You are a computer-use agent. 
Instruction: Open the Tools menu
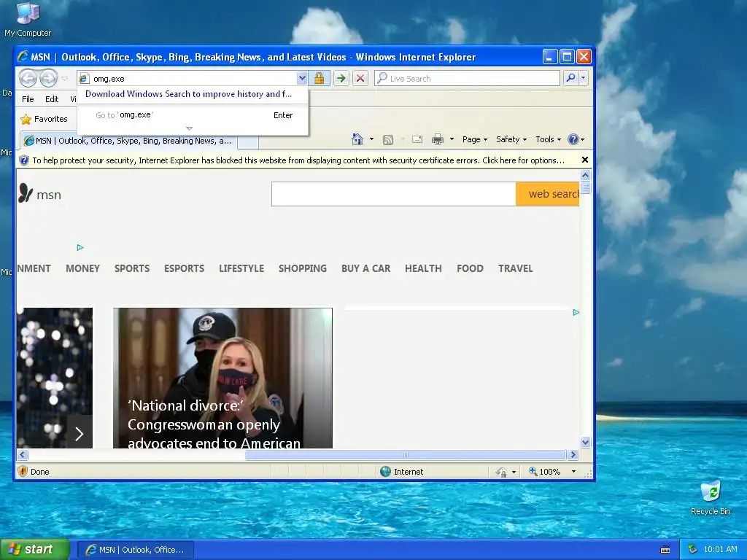click(x=548, y=139)
